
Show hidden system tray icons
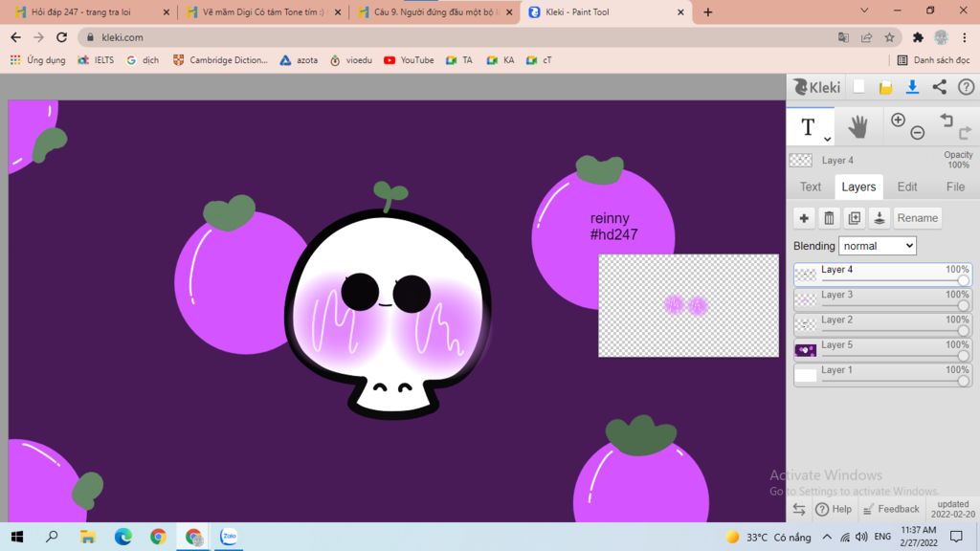[827, 537]
